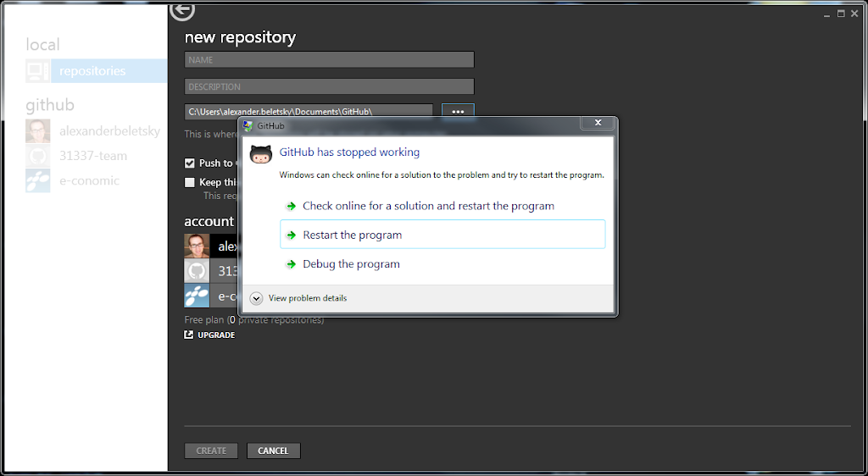Click the e-conomic logo in the sidebar
The width and height of the screenshot is (868, 476).
click(x=38, y=180)
